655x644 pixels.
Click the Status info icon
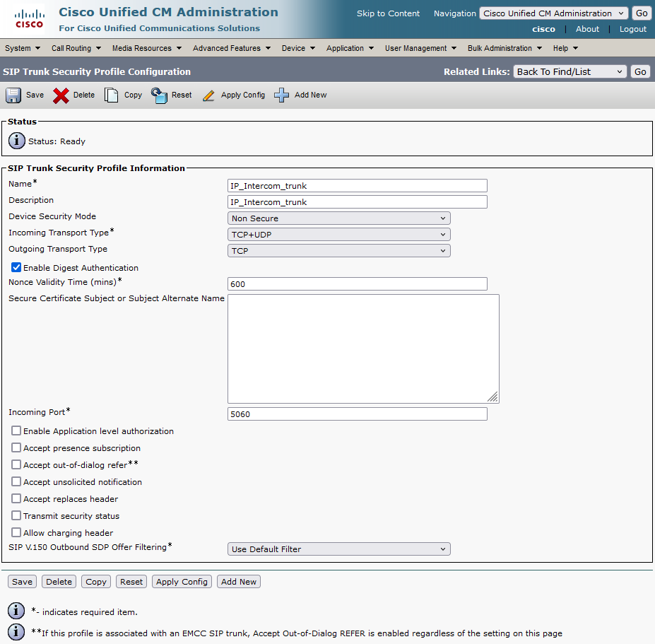click(17, 141)
